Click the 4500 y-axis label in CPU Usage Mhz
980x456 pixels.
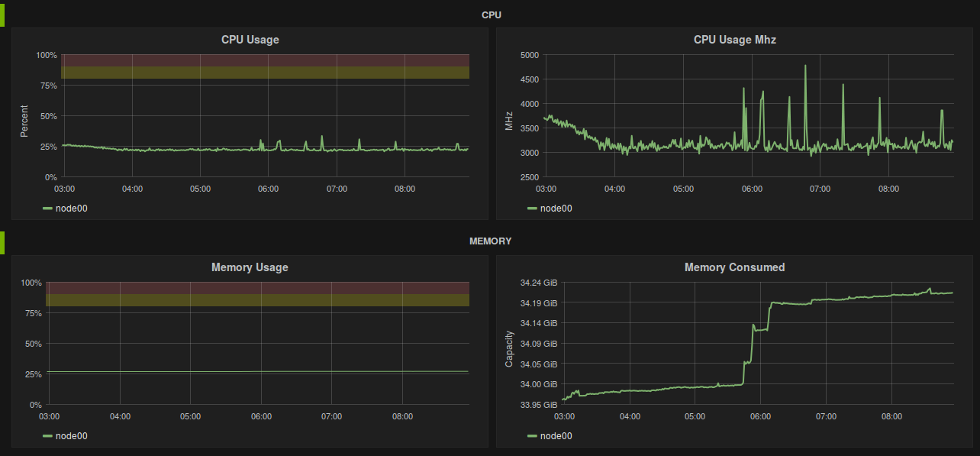(529, 79)
